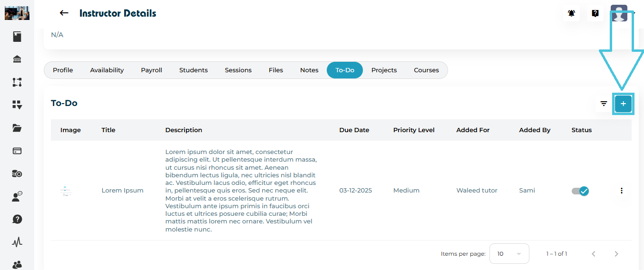
Task: Click the Lorem Ipsum title text
Action: coord(122,191)
